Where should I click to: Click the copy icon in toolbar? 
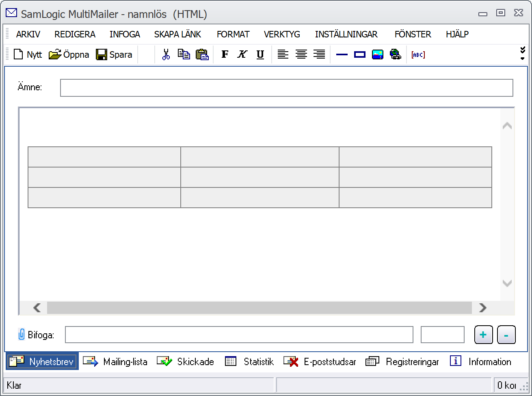[184, 54]
